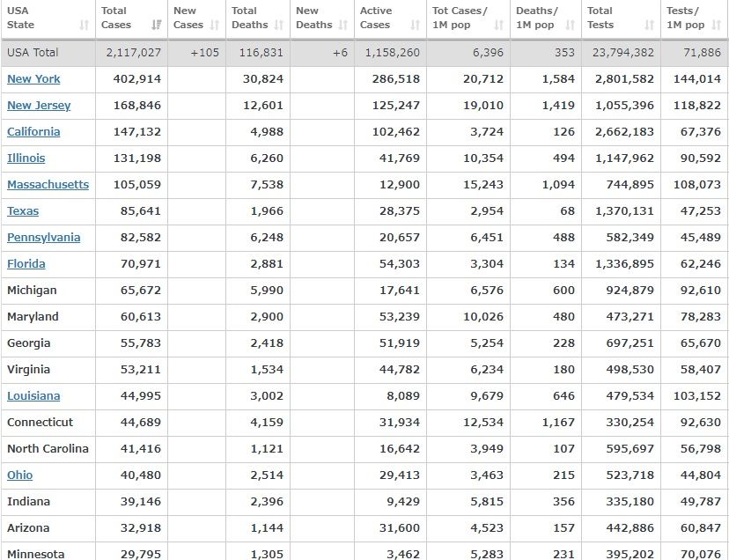The height and width of the screenshot is (560, 729).
Task: Click the sort icon in Total Cases column
Action: tap(157, 26)
